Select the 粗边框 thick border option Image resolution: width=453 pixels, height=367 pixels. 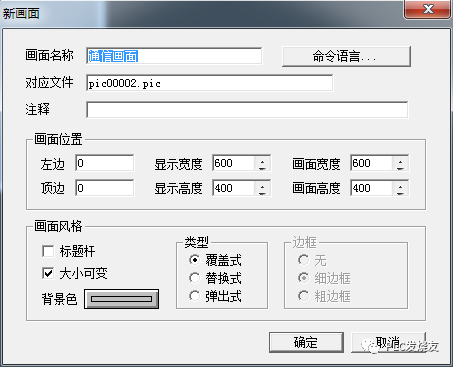pos(303,296)
